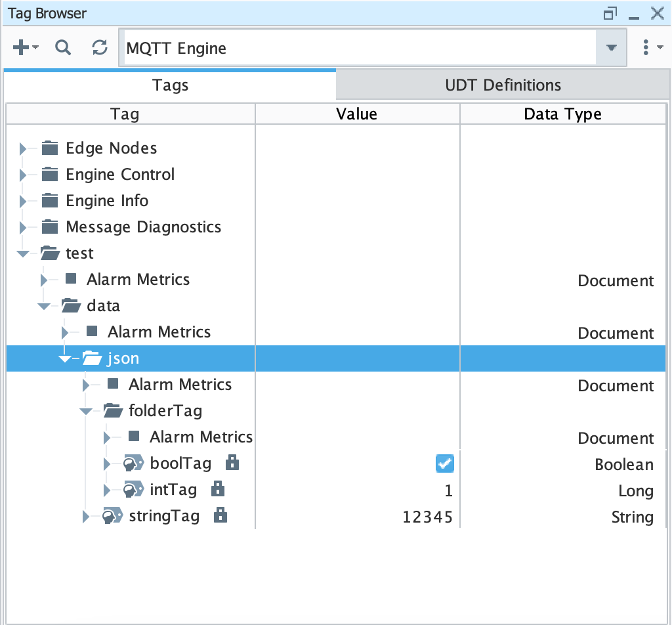
Task: Expand the Message Diagnostics folder
Action: pyautogui.click(x=24, y=228)
